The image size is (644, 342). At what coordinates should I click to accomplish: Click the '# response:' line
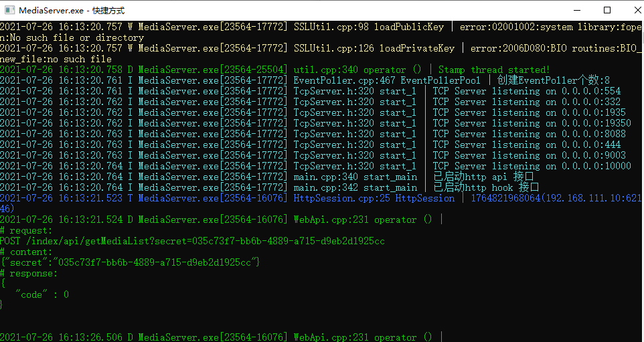click(x=29, y=273)
